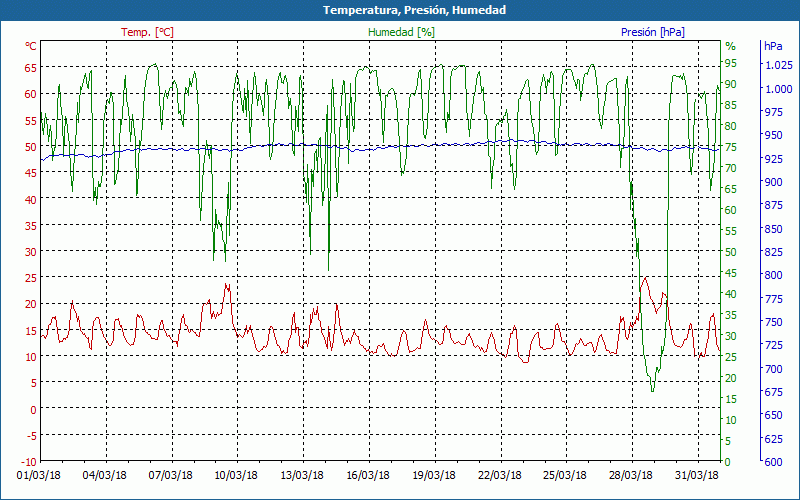Click the blue '1.025' pressure axis value
The width and height of the screenshot is (800, 500).
tap(779, 65)
